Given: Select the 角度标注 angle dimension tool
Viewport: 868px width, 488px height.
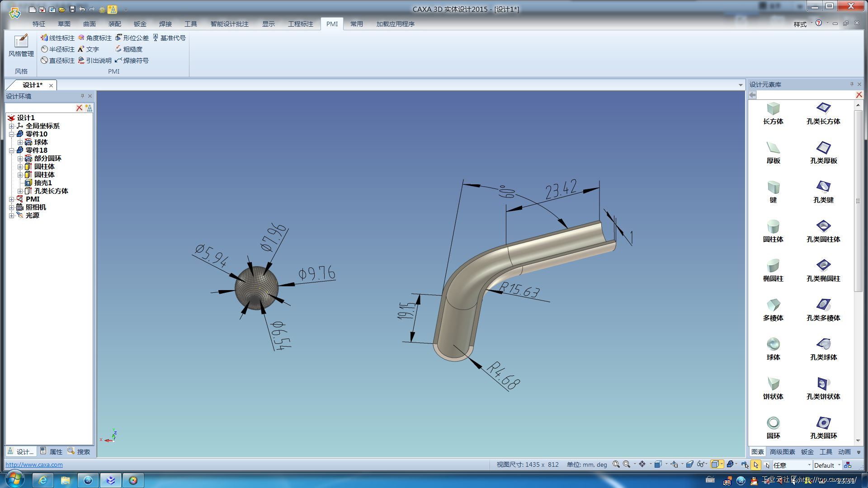Looking at the screenshot, I should click(94, 38).
